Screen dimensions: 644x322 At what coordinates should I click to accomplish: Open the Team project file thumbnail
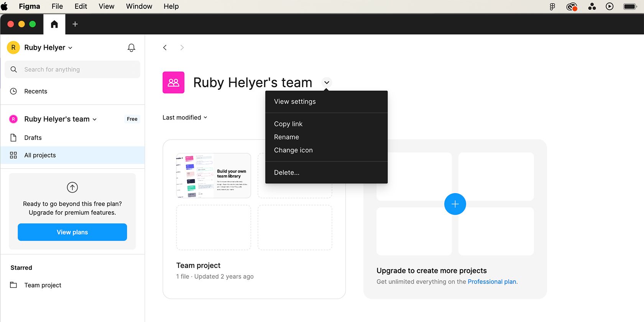tap(214, 176)
